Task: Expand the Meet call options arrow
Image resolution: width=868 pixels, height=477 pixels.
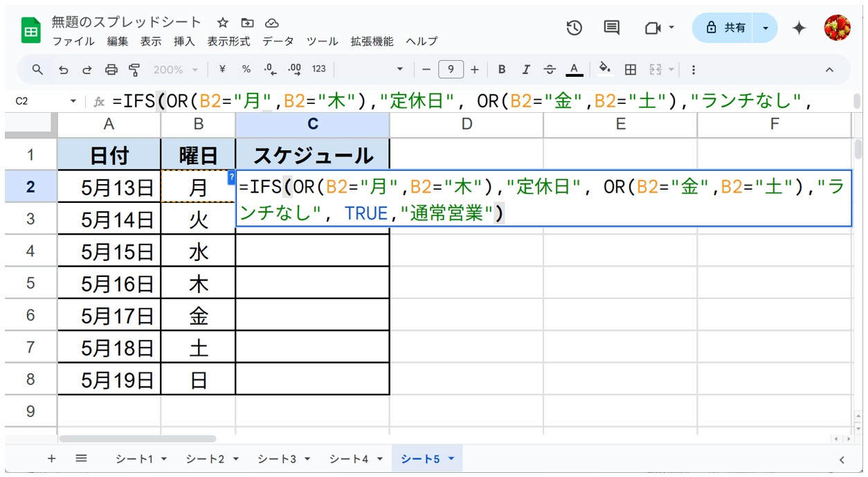Action: pos(671,28)
